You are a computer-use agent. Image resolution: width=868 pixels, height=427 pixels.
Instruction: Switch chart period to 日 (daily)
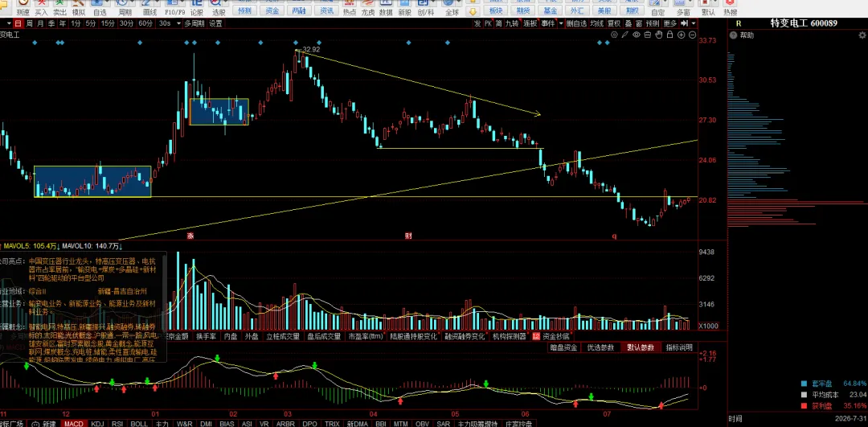click(x=18, y=23)
